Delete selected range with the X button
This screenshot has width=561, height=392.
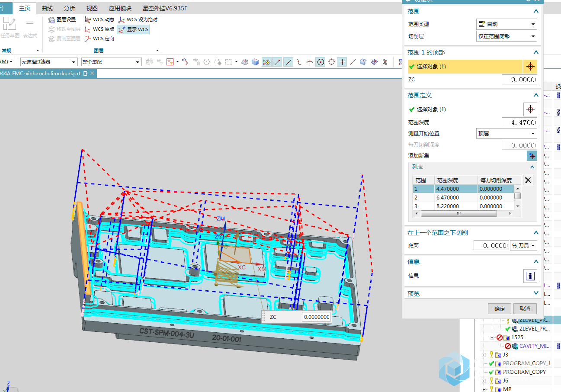click(528, 180)
